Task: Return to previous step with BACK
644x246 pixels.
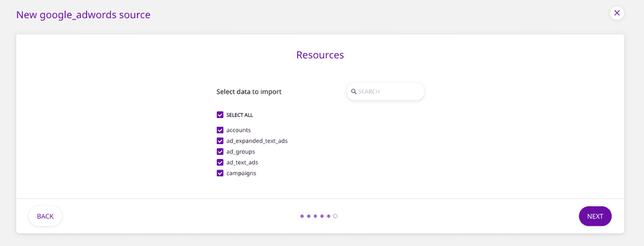Action: pyautogui.click(x=45, y=217)
